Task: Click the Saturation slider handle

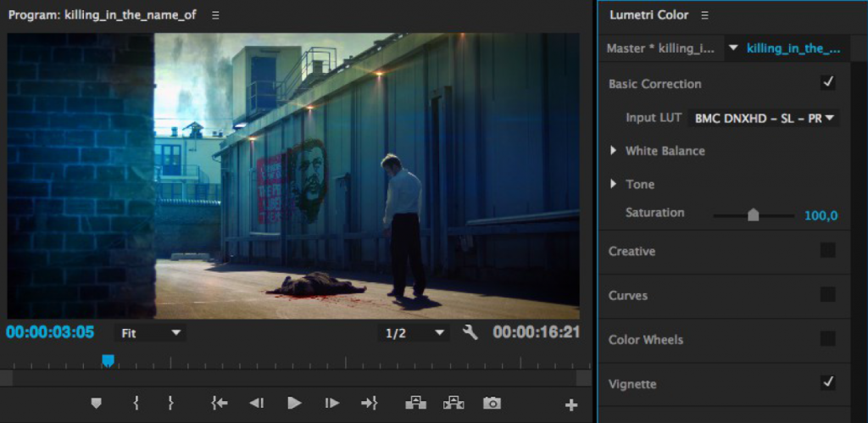Action: pyautogui.click(x=753, y=214)
